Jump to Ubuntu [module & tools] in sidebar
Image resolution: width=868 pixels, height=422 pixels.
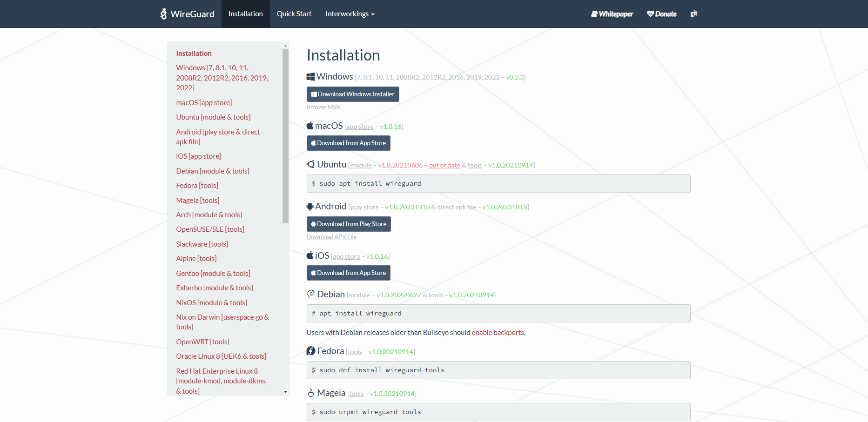tap(213, 117)
